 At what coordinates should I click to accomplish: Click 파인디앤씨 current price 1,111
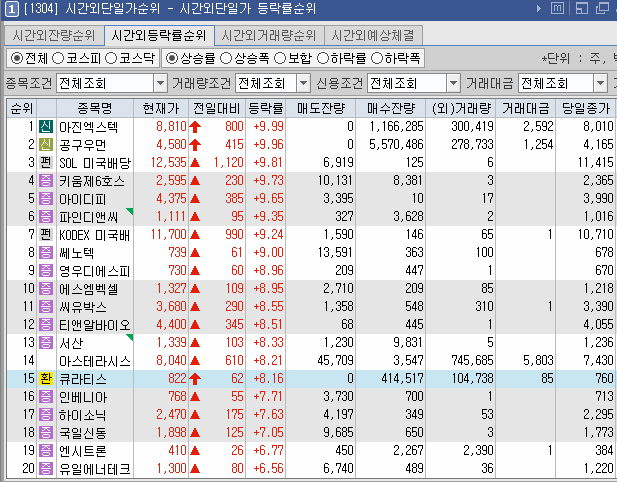point(171,216)
